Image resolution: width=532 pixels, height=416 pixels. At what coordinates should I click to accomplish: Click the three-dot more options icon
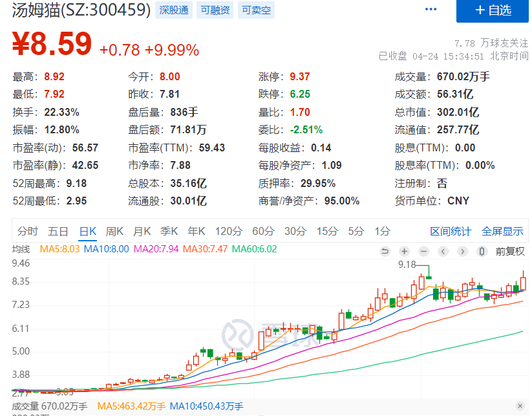[431, 9]
